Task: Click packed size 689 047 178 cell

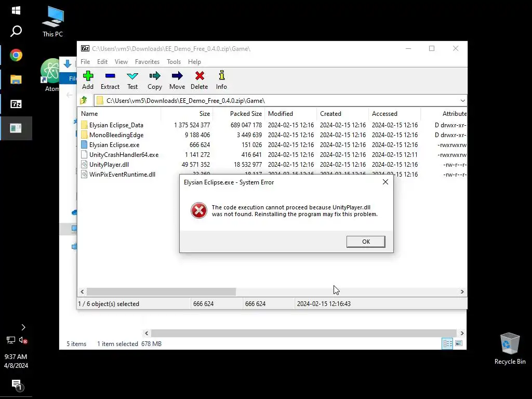Action: 246,125
